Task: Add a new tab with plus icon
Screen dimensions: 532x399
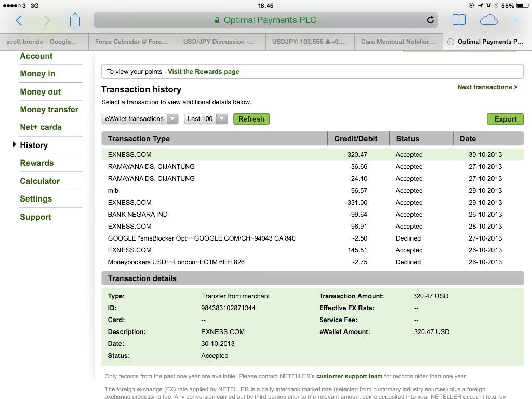Action: [516, 20]
